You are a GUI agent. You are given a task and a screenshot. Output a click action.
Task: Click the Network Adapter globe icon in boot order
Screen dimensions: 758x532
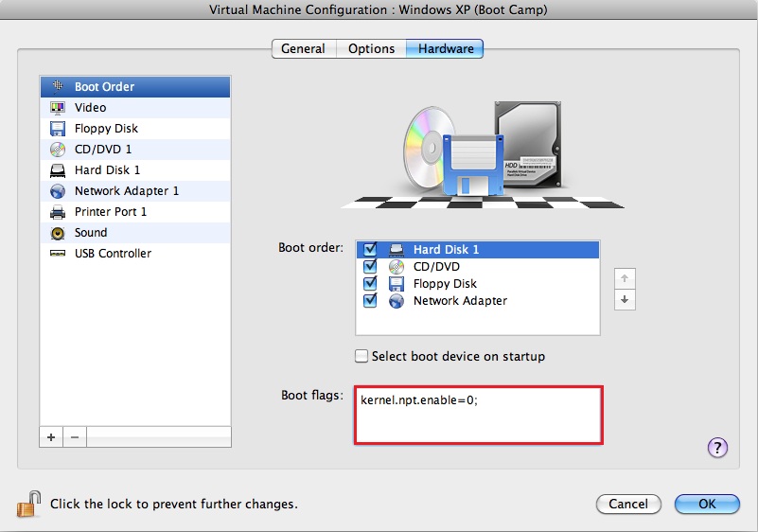point(397,301)
